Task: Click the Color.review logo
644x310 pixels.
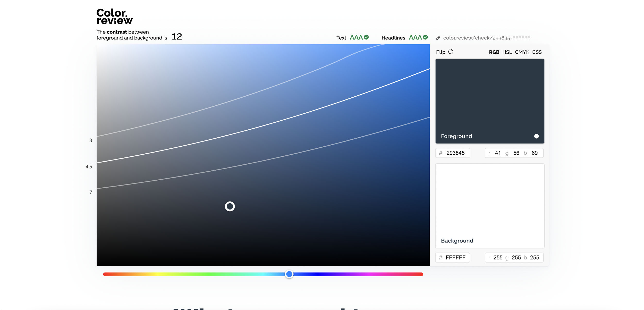Action: (x=114, y=16)
